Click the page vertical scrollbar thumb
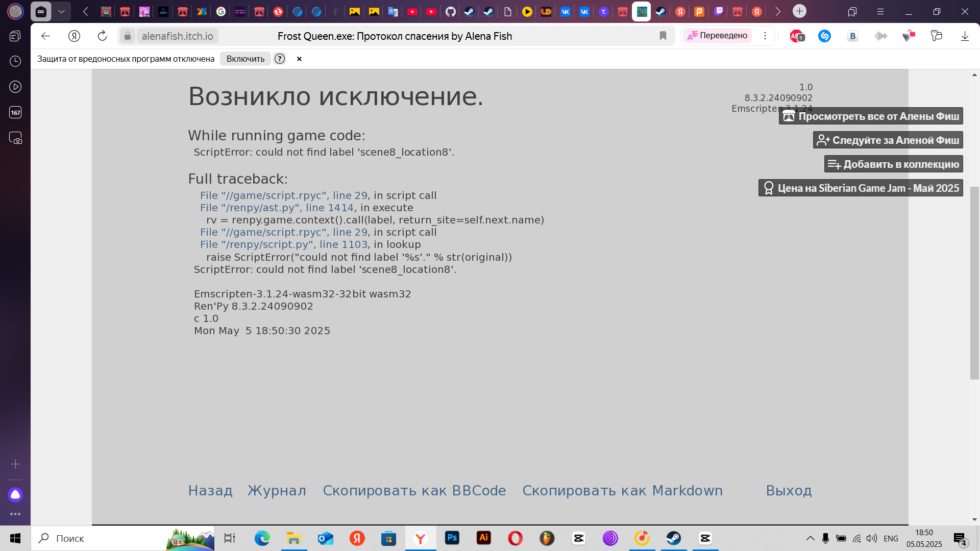980x551 pixels. click(974, 283)
